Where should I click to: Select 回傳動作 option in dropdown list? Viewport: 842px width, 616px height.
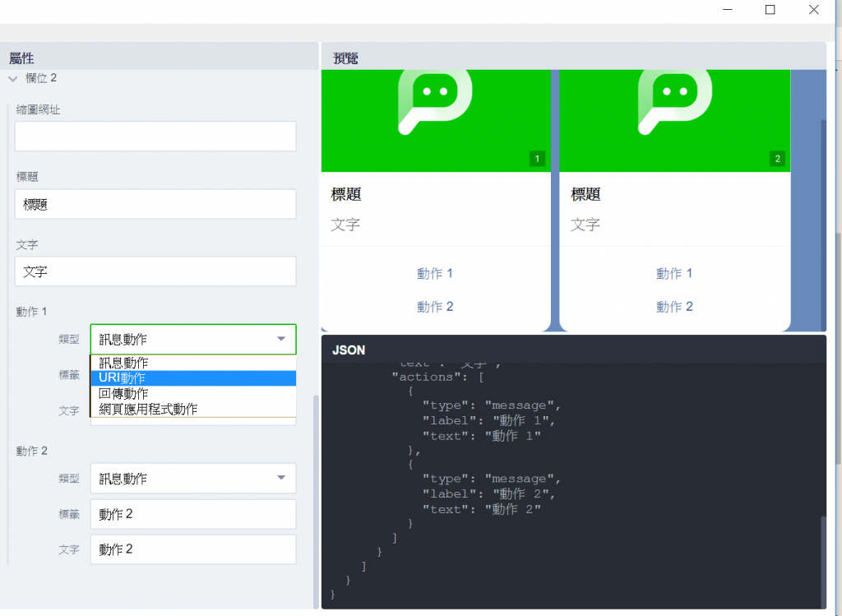coord(193,394)
